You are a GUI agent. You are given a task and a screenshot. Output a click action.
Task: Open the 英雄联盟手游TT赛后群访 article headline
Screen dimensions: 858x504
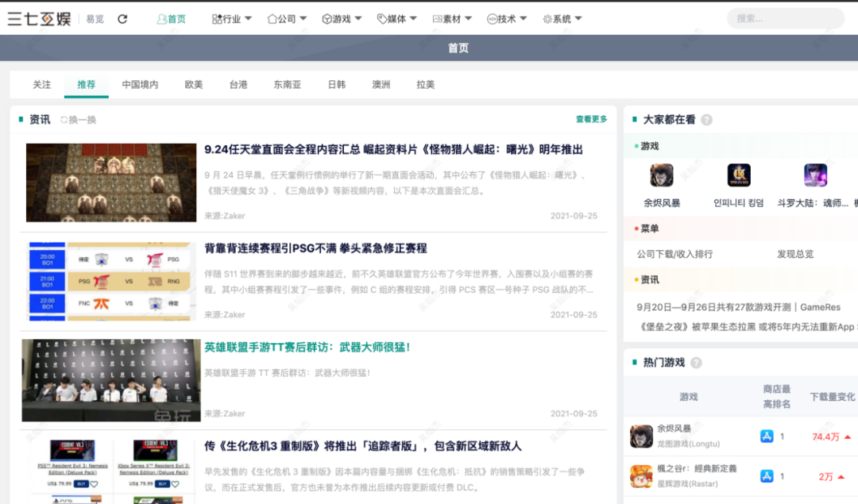coord(307,348)
